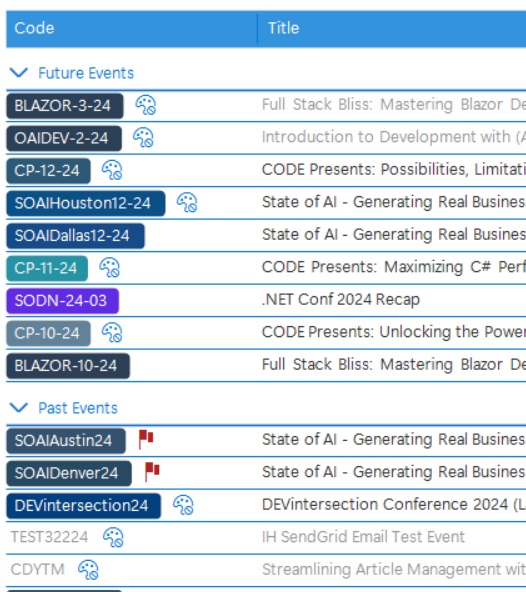Screen dimensions: 526x592
Task: Click the State of AI title in SOAIDenver24 row
Action: (393, 472)
